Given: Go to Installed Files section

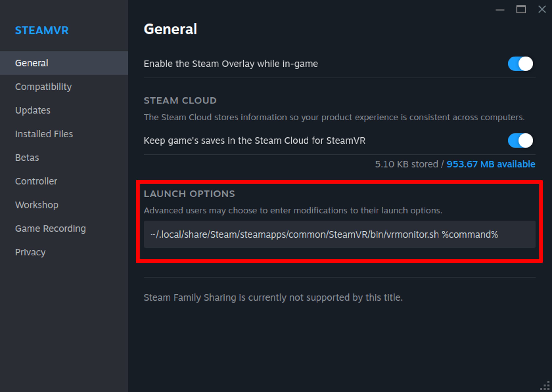Looking at the screenshot, I should tap(44, 134).
